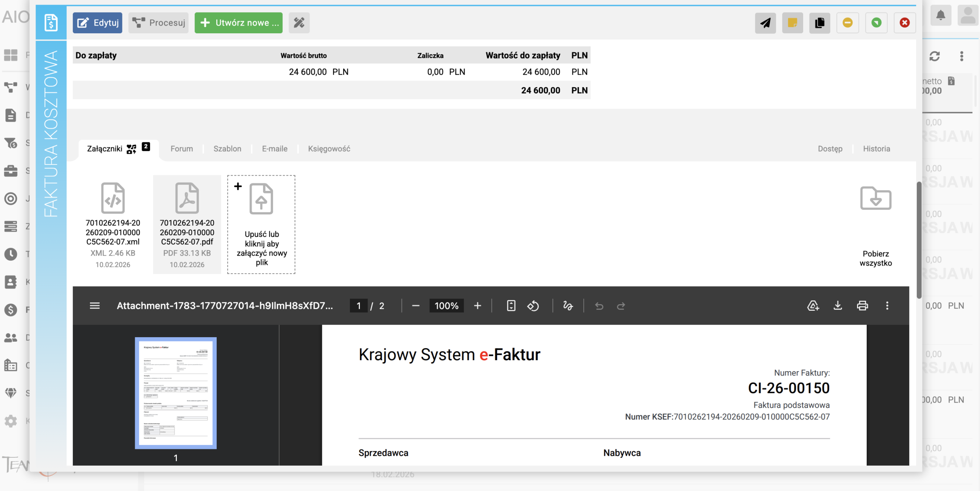The width and height of the screenshot is (980, 491).
Task: Open the magic wand tools icon
Action: click(x=299, y=23)
